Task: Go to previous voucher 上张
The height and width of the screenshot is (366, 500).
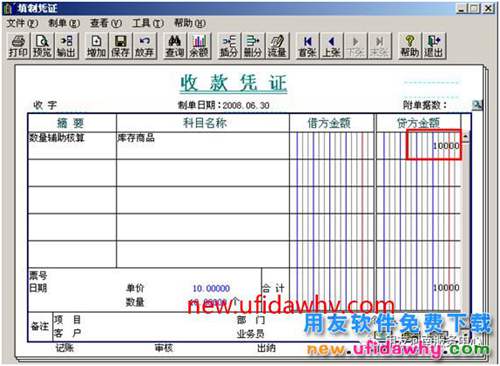Action: pyautogui.click(x=331, y=46)
